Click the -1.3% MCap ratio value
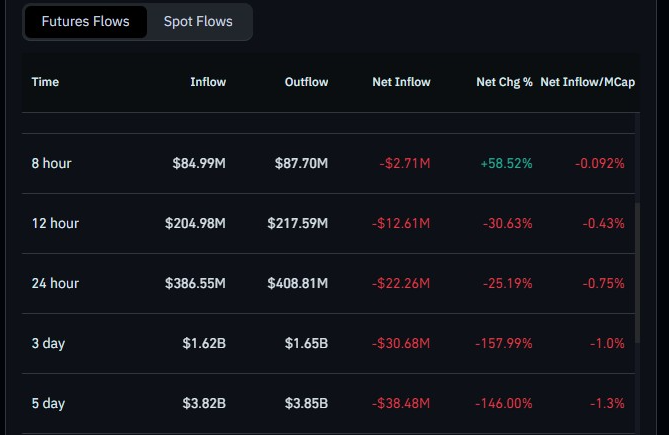Screen dimensions: 669x435 [607, 404]
